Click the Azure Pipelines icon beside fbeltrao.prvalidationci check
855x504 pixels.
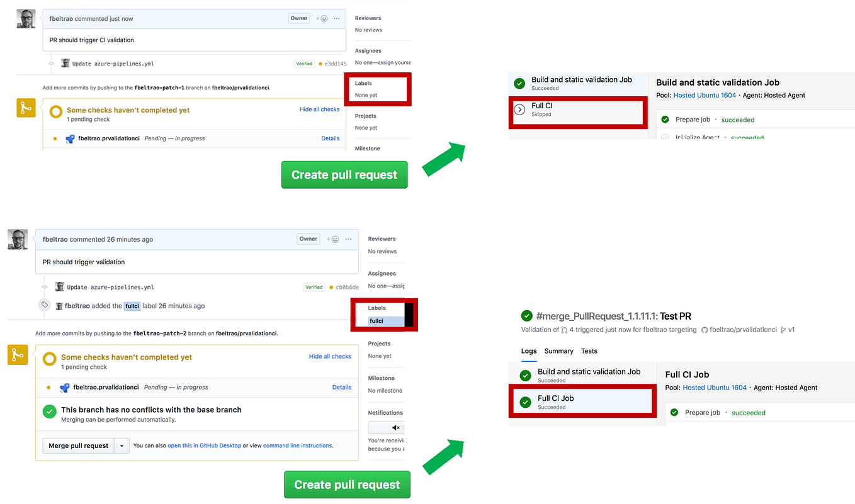[69, 138]
